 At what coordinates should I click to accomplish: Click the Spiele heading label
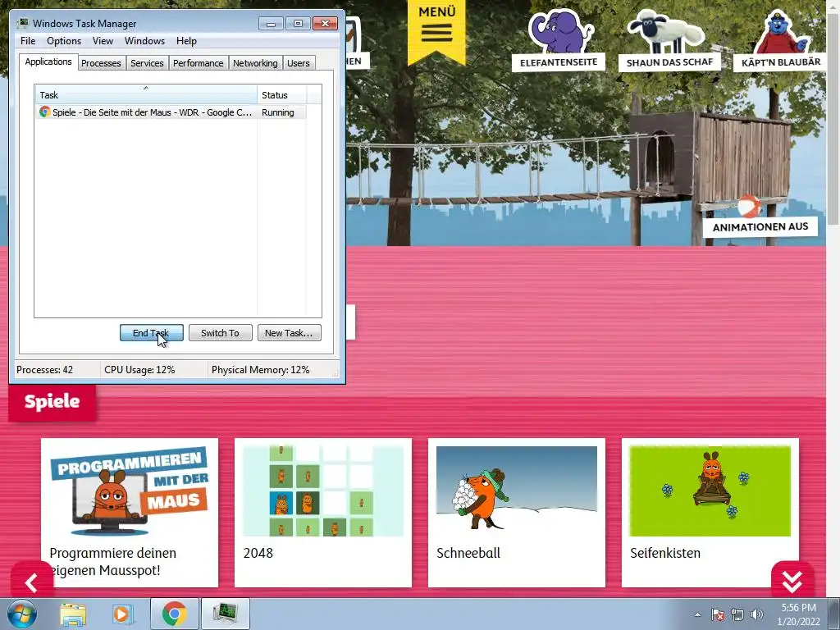[52, 401]
